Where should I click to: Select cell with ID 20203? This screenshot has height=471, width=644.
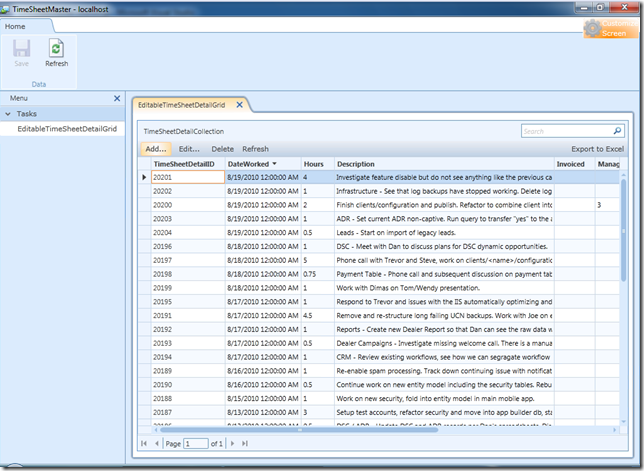(188, 219)
